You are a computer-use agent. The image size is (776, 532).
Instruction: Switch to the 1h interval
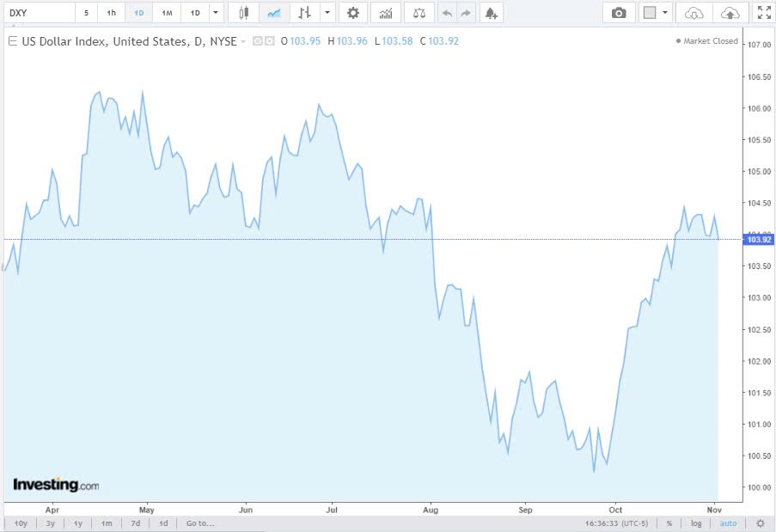pos(111,12)
